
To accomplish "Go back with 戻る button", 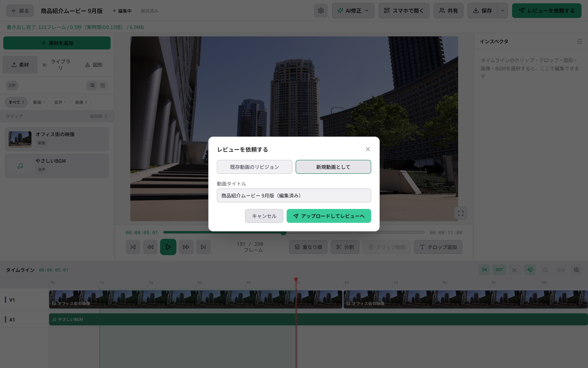I will pyautogui.click(x=20, y=11).
